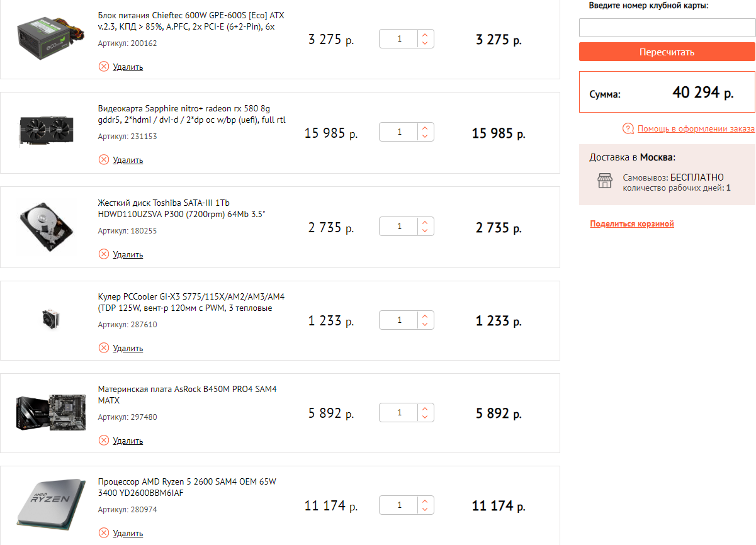This screenshot has height=545, width=756.
Task: Open the Помощь в оформлении заказа link
Action: [696, 129]
